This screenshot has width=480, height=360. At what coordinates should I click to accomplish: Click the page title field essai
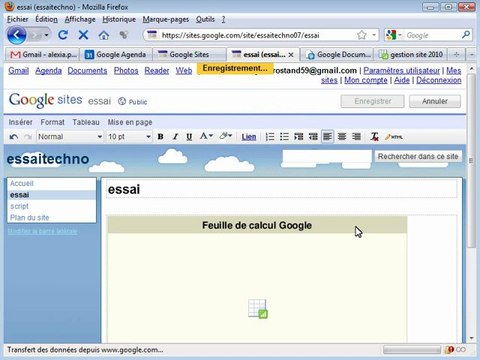[x=282, y=189]
